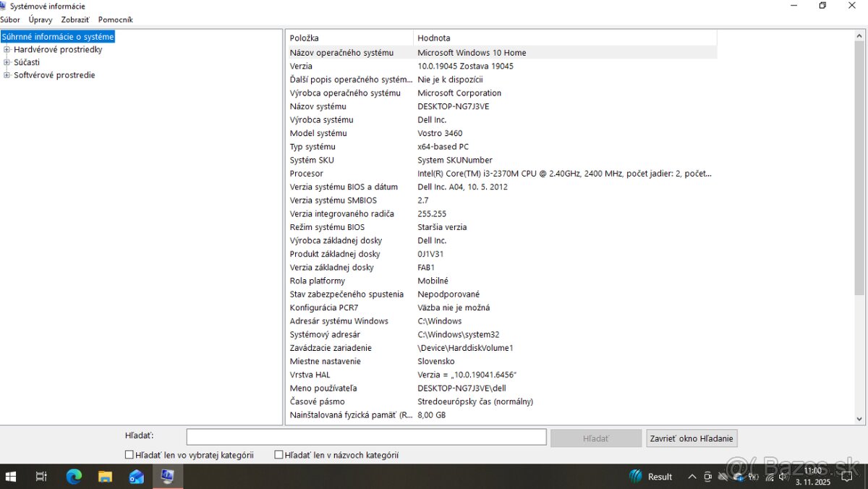Launch Outlook from the taskbar
Image resolution: width=868 pixels, height=489 pixels.
(137, 477)
